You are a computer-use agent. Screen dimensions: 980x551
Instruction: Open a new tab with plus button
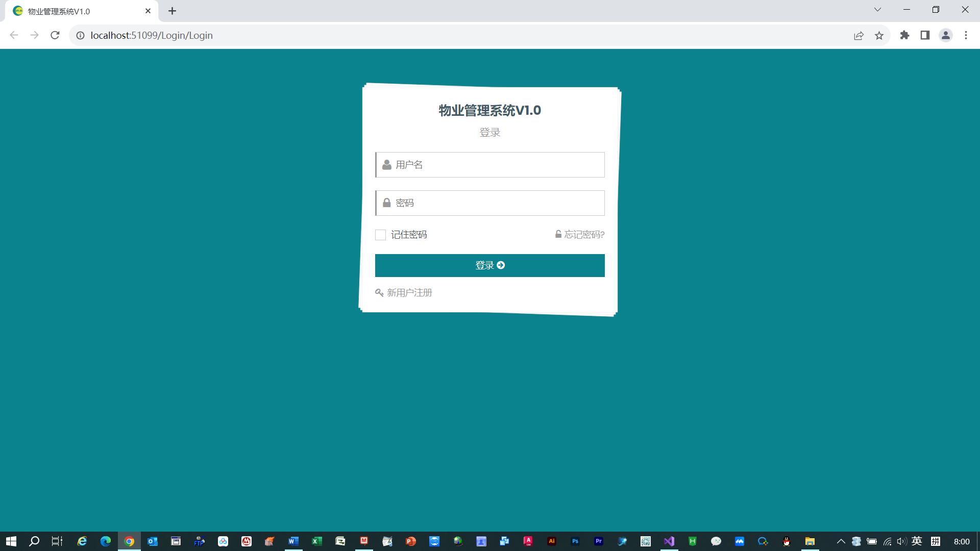tap(172, 11)
